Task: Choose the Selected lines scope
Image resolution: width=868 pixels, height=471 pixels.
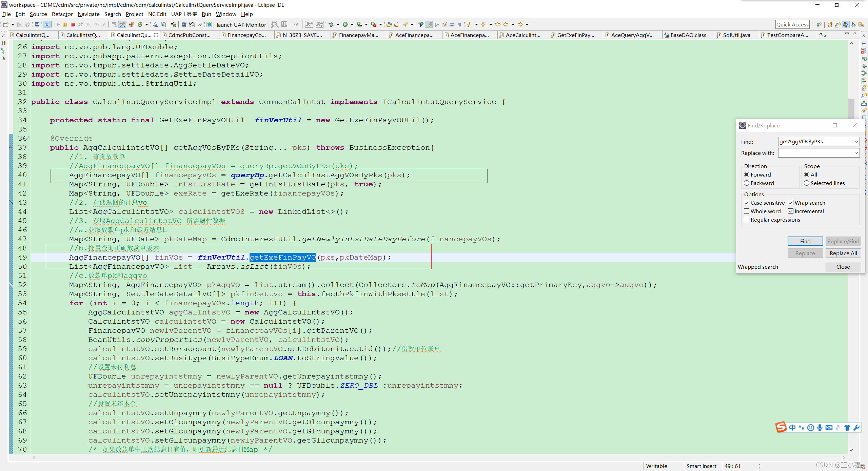Action: pos(807,183)
